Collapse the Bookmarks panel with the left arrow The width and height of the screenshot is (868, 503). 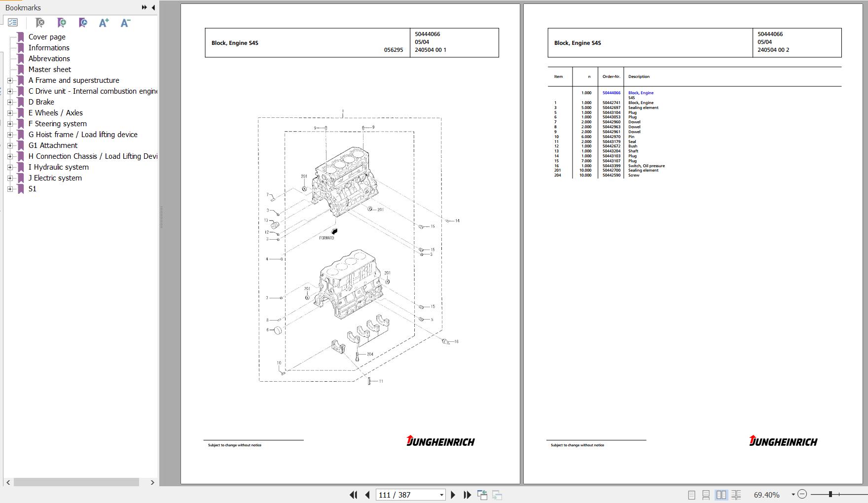pos(153,7)
